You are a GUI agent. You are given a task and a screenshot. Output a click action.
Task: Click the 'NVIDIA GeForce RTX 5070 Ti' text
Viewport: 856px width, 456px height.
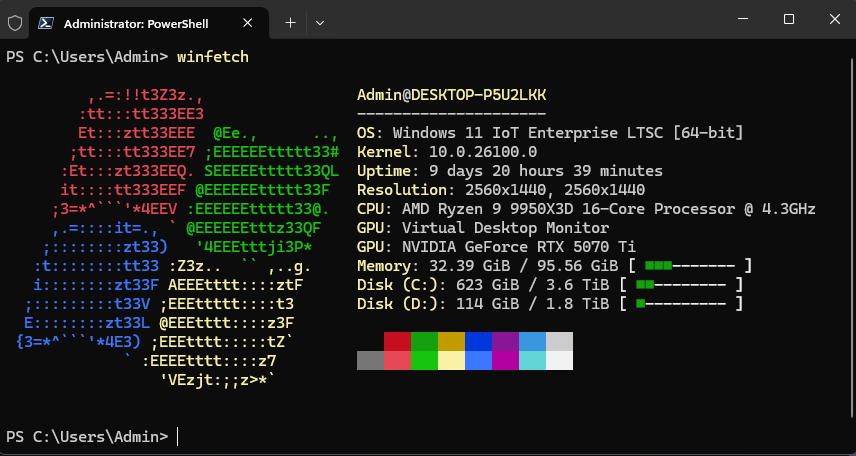(519, 247)
